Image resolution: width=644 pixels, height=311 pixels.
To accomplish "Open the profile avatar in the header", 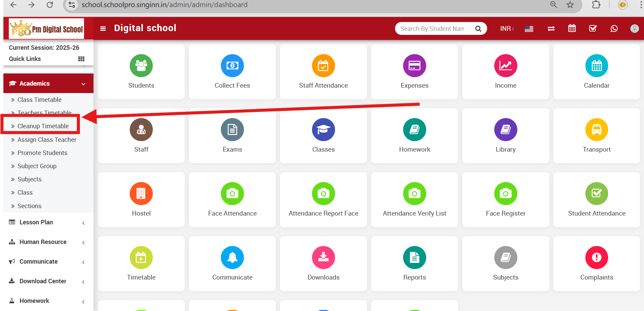I will [634, 28].
